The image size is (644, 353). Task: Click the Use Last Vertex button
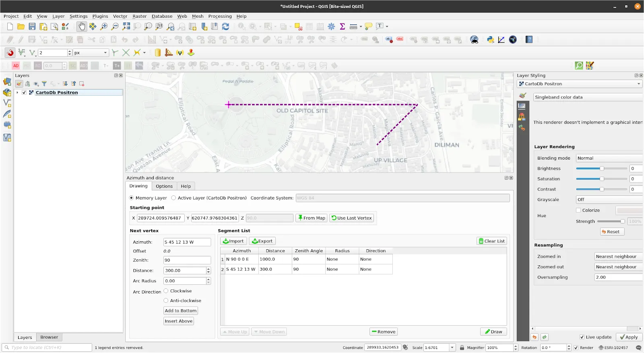[352, 218]
